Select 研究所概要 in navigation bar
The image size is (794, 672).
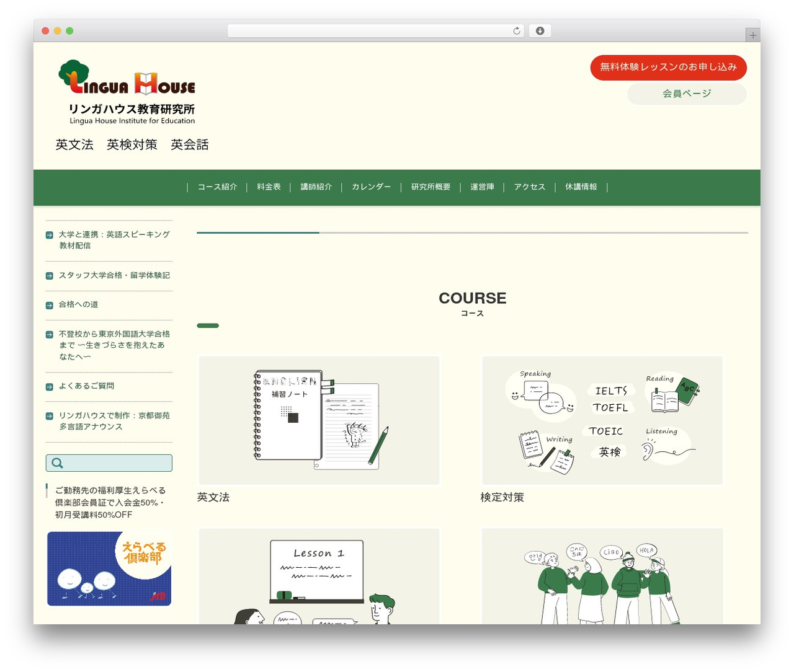pos(431,187)
